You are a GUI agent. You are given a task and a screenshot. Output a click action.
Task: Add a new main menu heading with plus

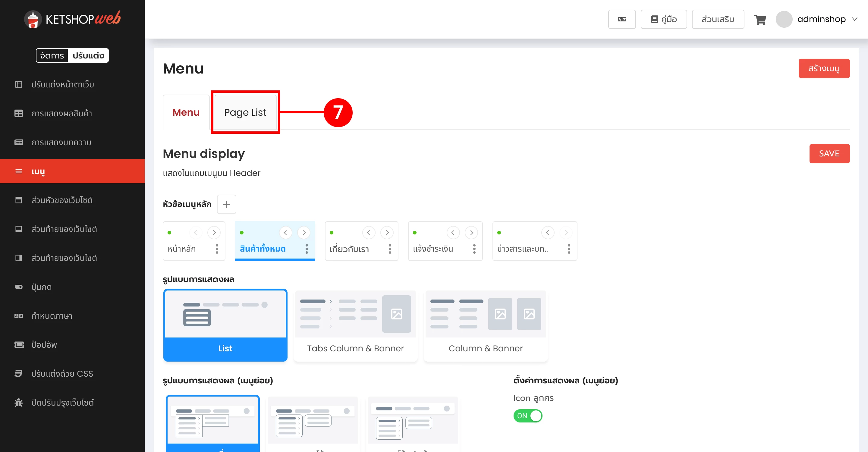coord(226,204)
